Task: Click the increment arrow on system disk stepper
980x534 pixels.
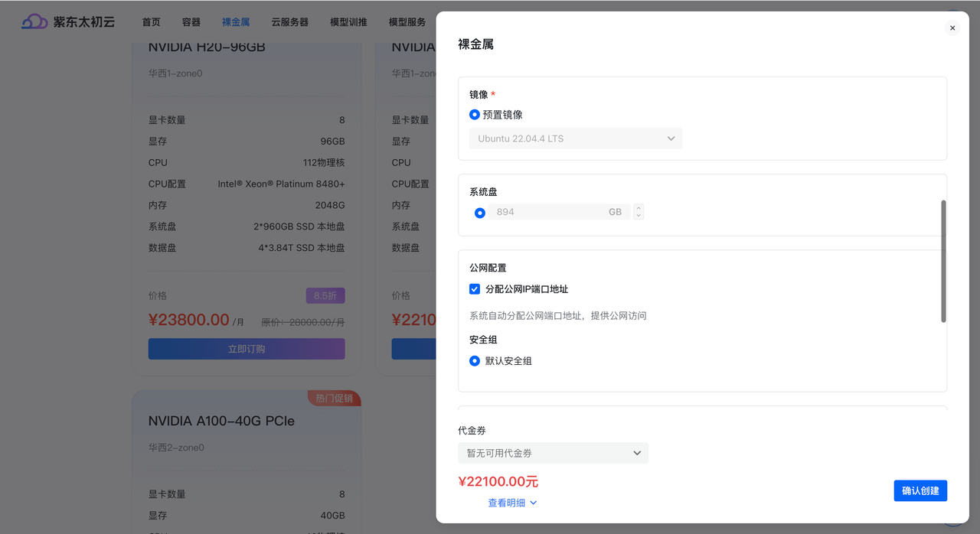Action: pyautogui.click(x=639, y=209)
